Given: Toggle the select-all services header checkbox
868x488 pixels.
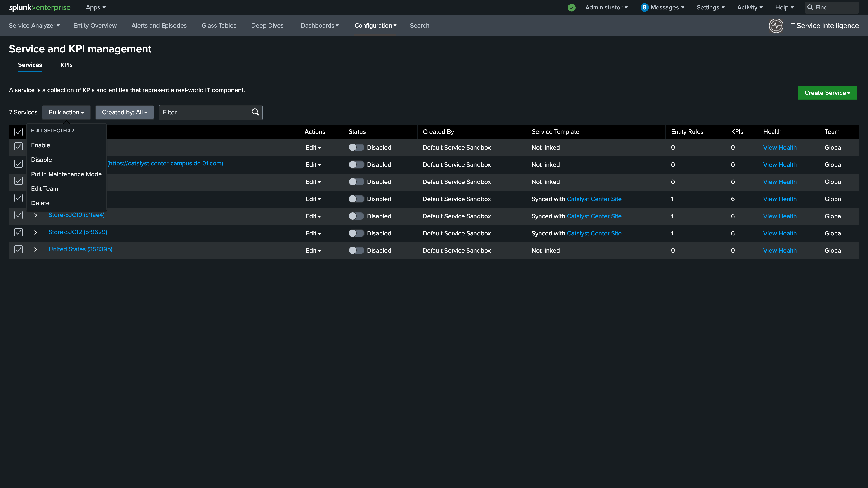Looking at the screenshot, I should tap(19, 132).
